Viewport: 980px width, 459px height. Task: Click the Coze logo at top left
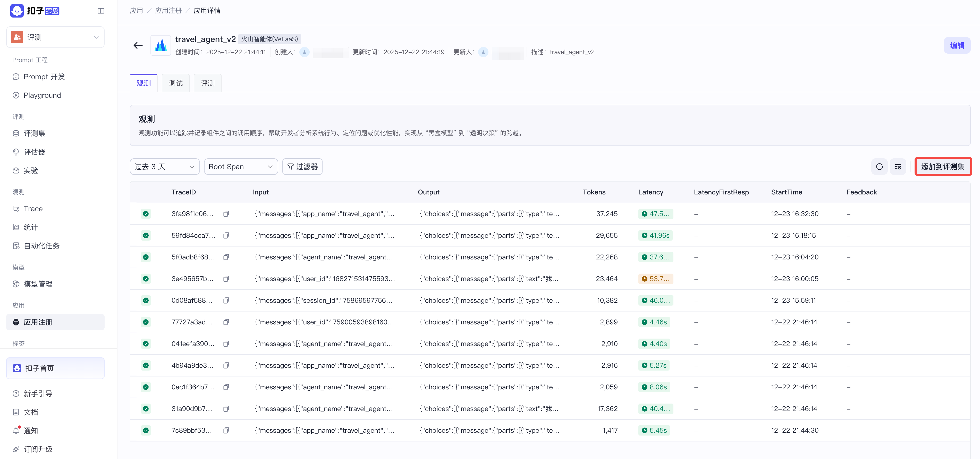(35, 11)
